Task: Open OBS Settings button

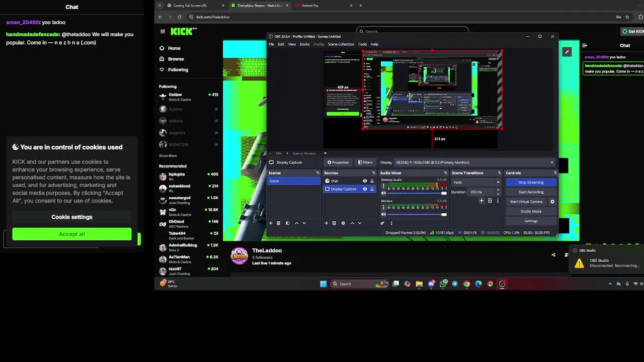Action: pos(531,221)
